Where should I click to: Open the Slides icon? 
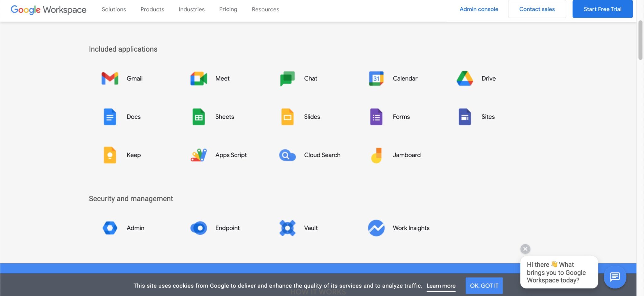(287, 116)
